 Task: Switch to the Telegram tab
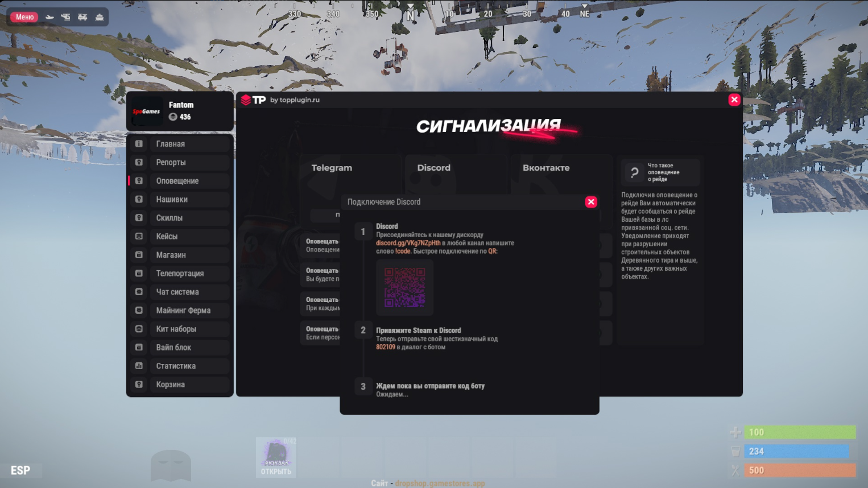(x=332, y=168)
